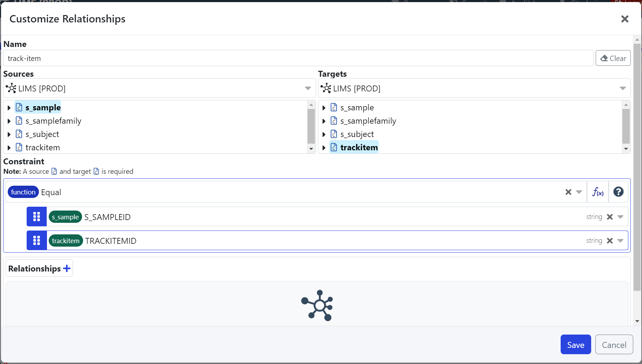Remove the TRACKITEMID argument with its X
Screen dimensions: 642x364
610,241
